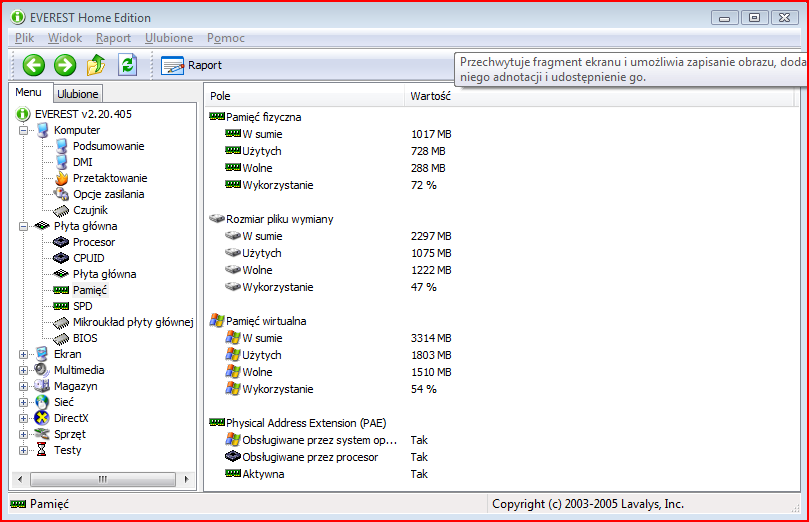Click the green Forward arrow button
This screenshot has height=522, width=809.
(x=65, y=65)
